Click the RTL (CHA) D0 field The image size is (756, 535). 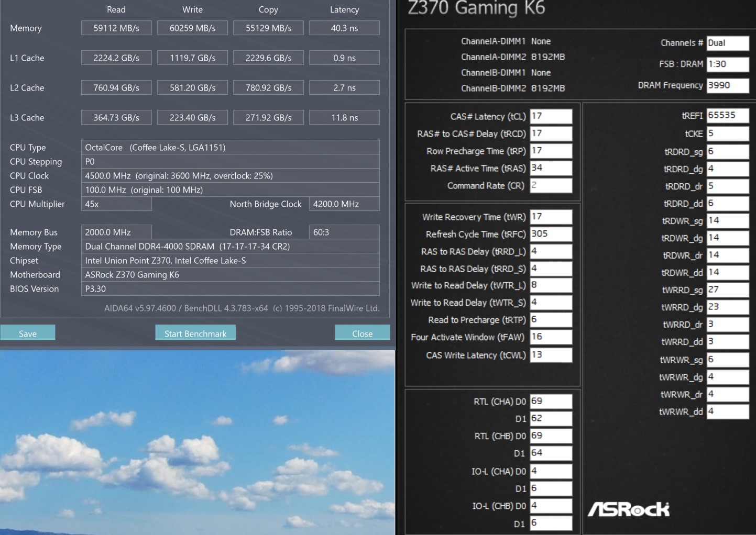point(551,402)
